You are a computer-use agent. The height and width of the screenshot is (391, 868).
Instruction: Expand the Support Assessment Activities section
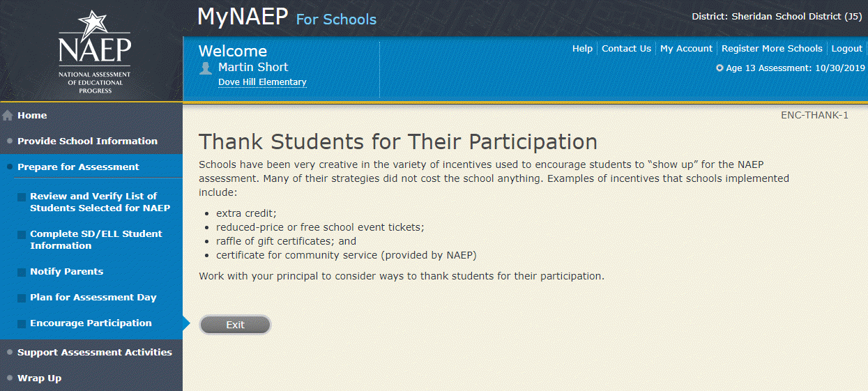pyautogui.click(x=94, y=352)
